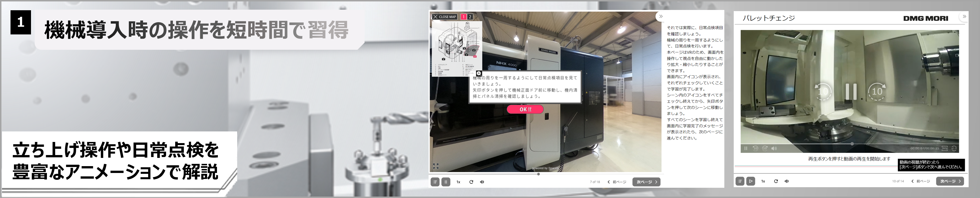Open table of contents in パレットチェンジ panel
The width and height of the screenshot is (980, 198).
point(740,181)
